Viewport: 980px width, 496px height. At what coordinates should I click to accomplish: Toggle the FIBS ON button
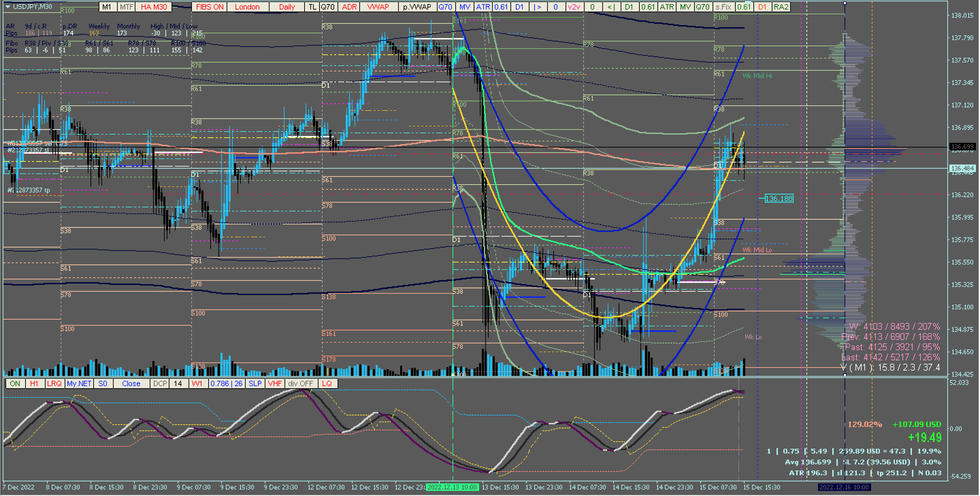pos(210,7)
